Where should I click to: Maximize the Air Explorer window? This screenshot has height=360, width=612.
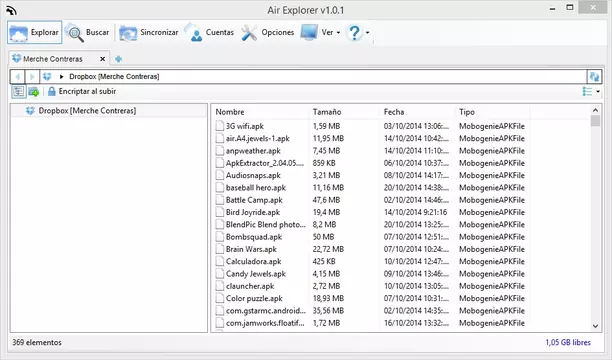click(x=570, y=8)
